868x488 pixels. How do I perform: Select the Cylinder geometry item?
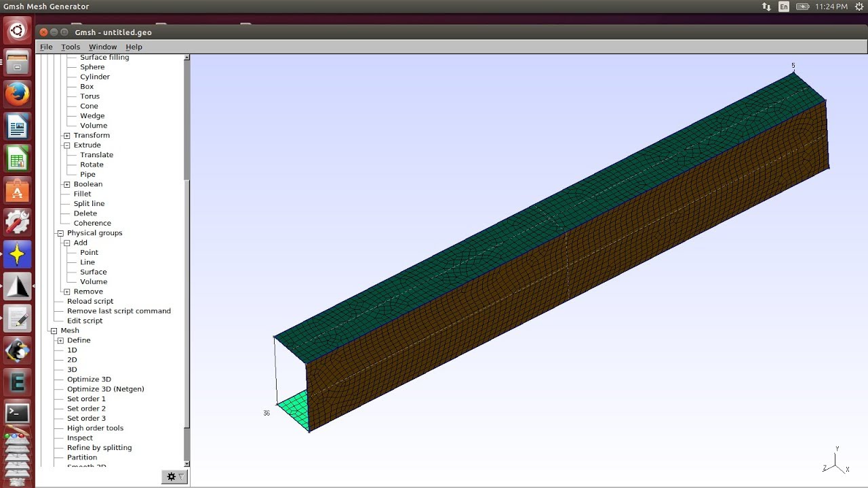[94, 77]
